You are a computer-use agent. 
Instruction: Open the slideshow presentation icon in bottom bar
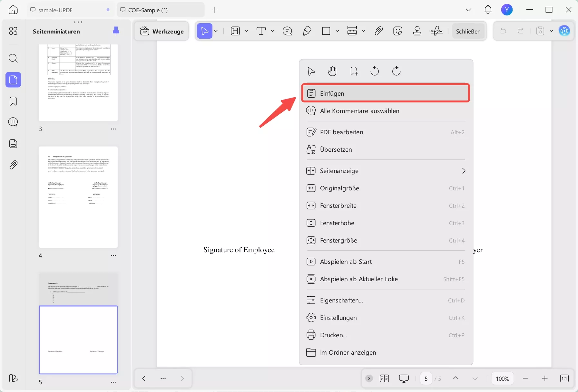(x=404, y=378)
